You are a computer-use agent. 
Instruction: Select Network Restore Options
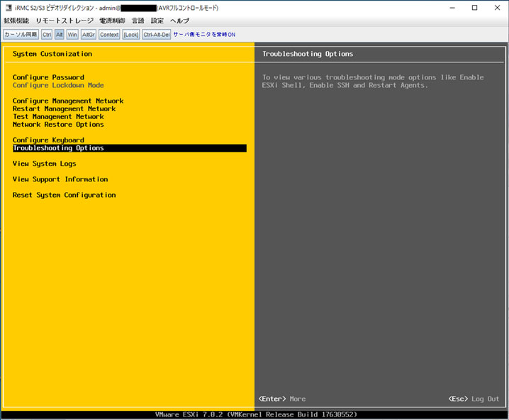click(x=58, y=124)
